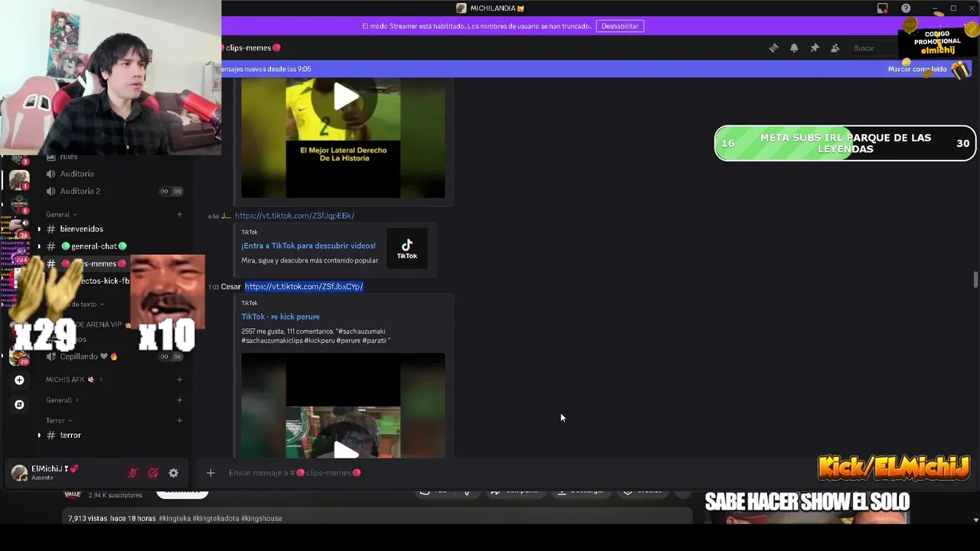The height and width of the screenshot is (551, 980).
Task: Click clips-memes channel title in header
Action: tap(249, 48)
